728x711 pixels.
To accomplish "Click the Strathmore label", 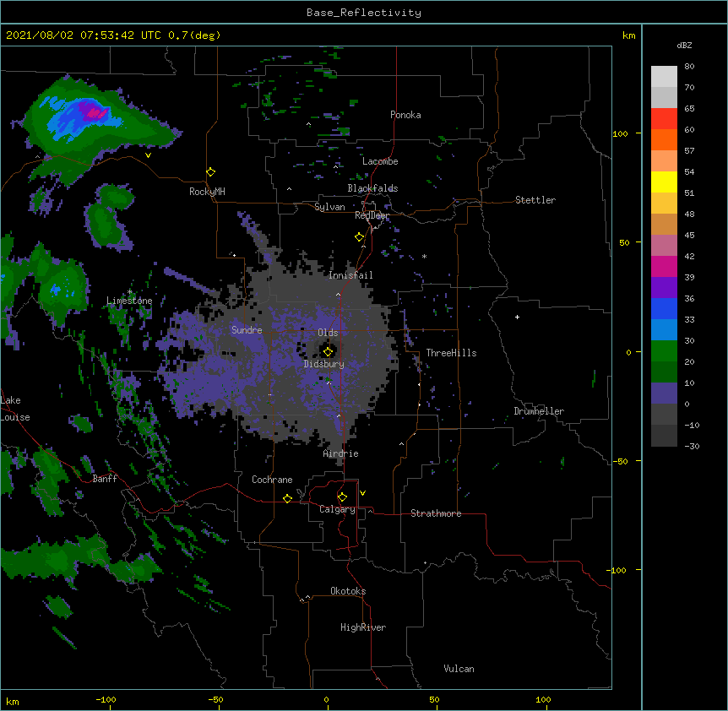I will tap(436, 513).
